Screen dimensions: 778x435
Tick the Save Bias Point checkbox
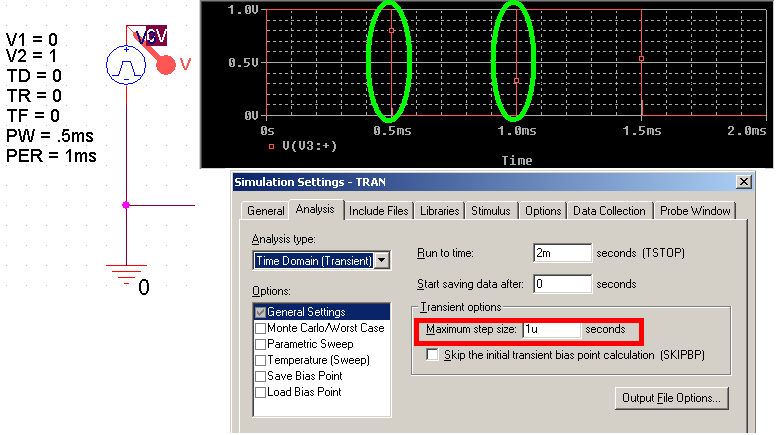[x=261, y=376]
